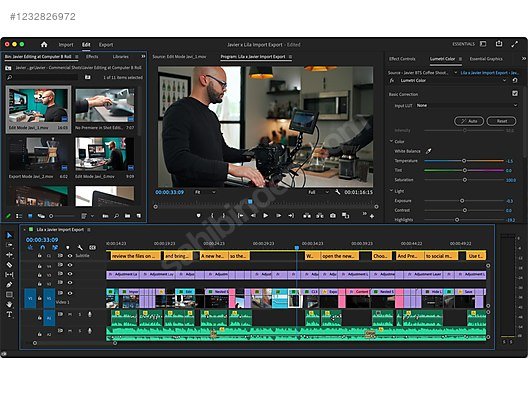The height and width of the screenshot is (396, 528).
Task: Select the Type tool
Action: (9, 315)
